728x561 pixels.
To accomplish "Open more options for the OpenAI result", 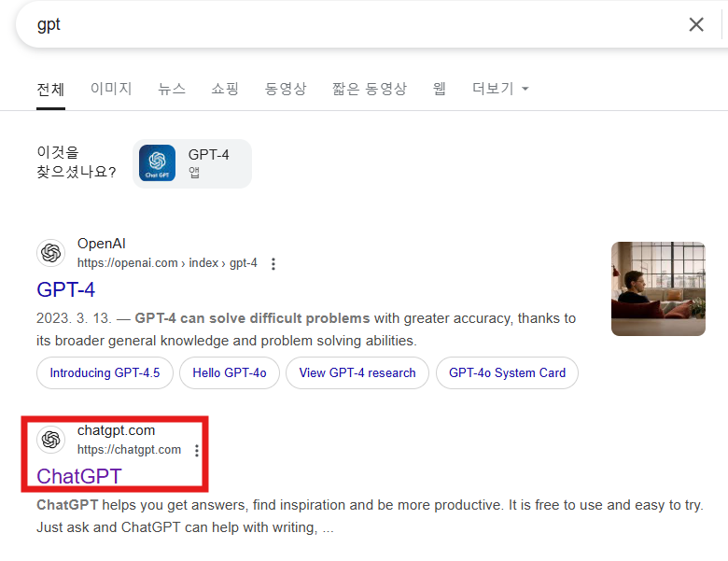I will (x=273, y=264).
